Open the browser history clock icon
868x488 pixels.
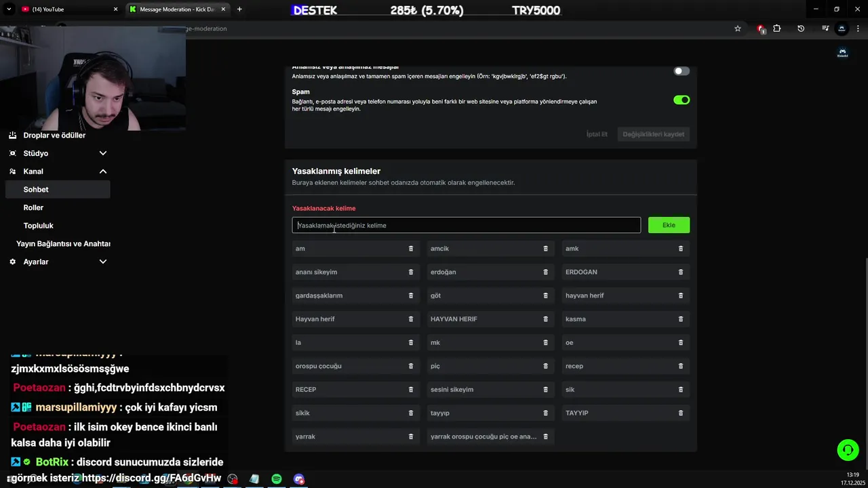[801, 28]
